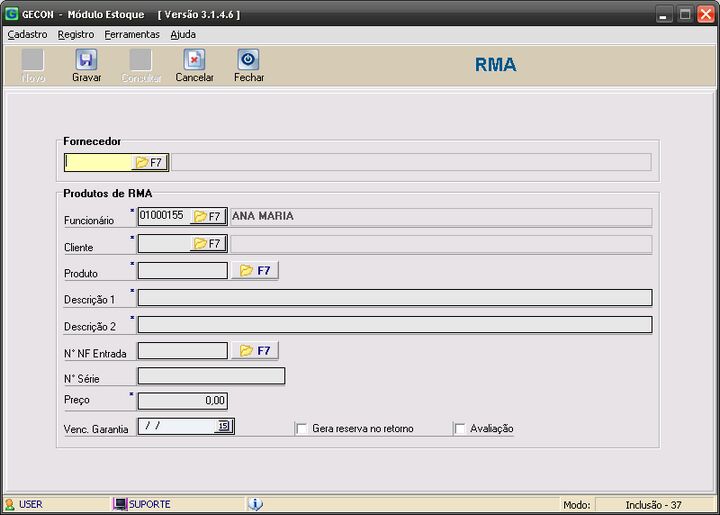The height and width of the screenshot is (515, 720).
Task: Open Funcionário F7 search button
Action: (x=208, y=216)
